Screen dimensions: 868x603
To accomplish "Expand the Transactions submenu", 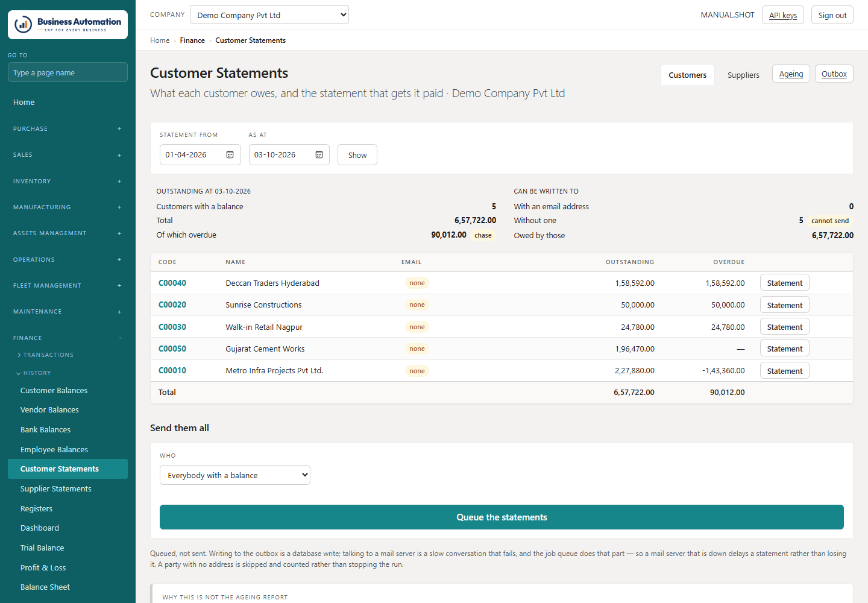I will [x=45, y=355].
